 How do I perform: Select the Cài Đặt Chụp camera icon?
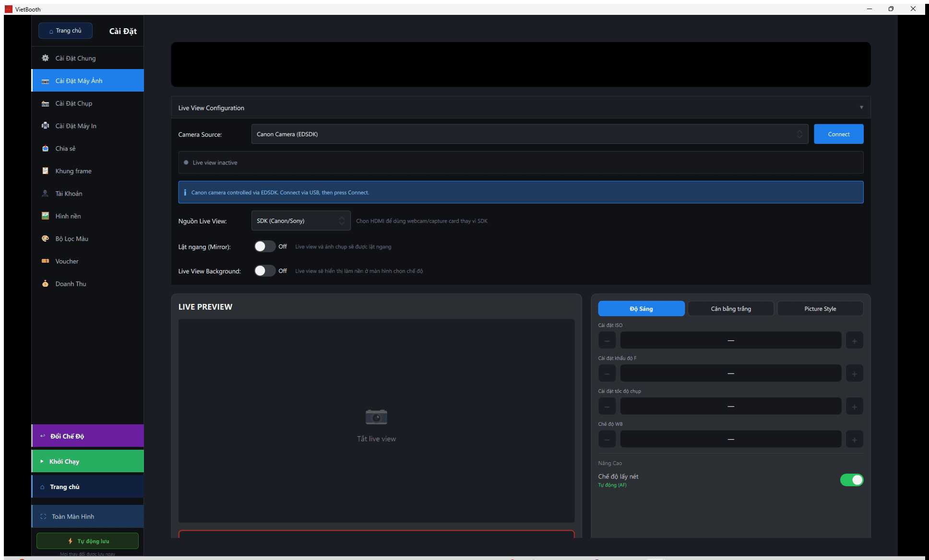[x=45, y=104]
